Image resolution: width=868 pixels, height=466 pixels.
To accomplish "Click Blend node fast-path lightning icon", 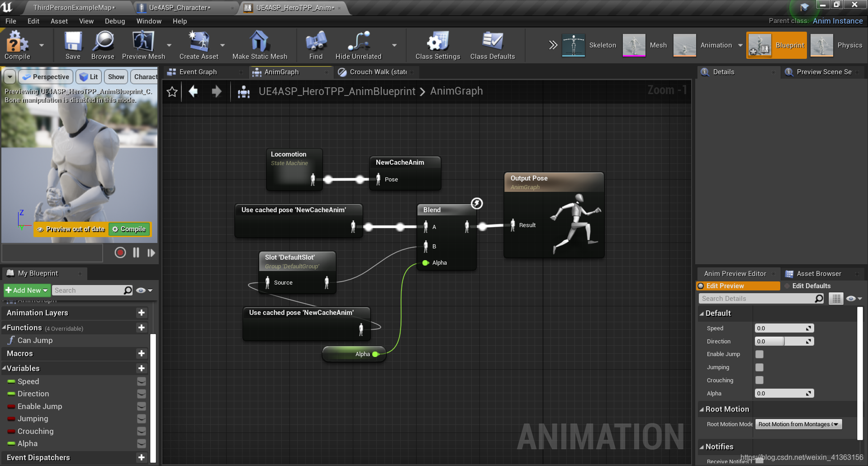I will (x=477, y=203).
